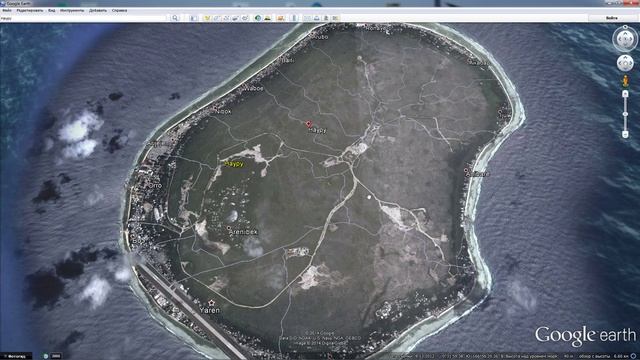Click the Save Image toolbar icon

[x=326, y=18]
